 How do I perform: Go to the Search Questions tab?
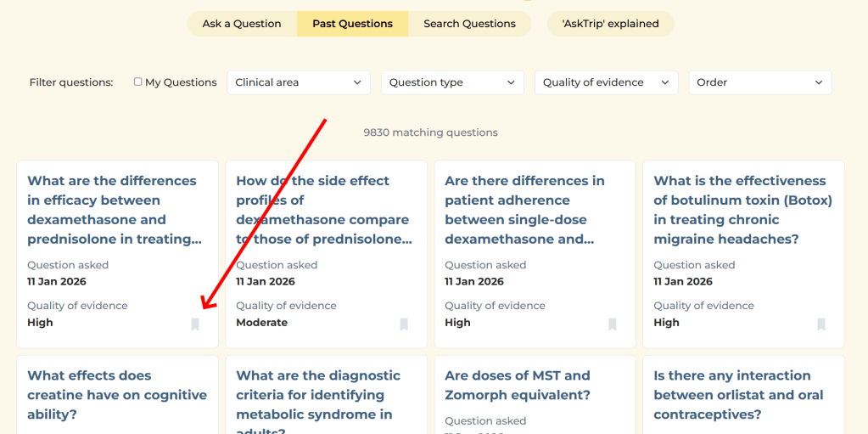coord(469,24)
